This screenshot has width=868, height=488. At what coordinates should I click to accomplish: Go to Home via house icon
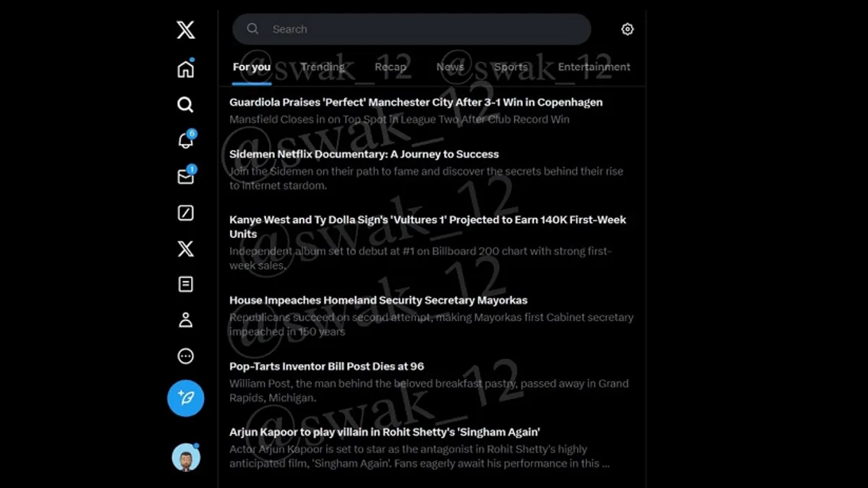coord(186,69)
